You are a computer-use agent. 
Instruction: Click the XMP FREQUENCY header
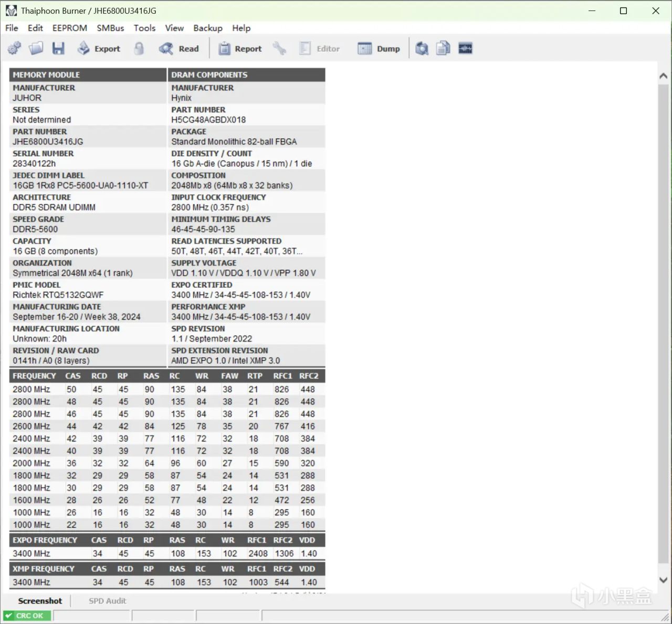pyautogui.click(x=44, y=569)
